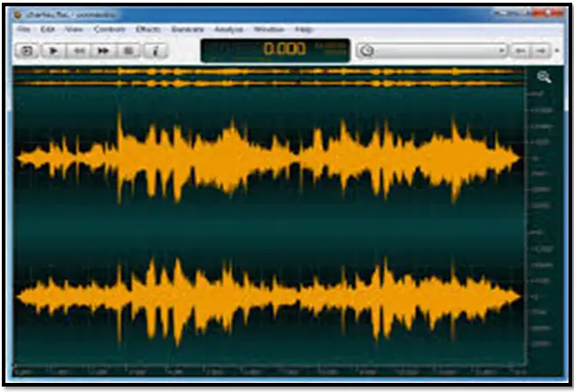Click the clock icon in the toolbar field
Viewport: 574px width, 392px height.
pos(366,51)
